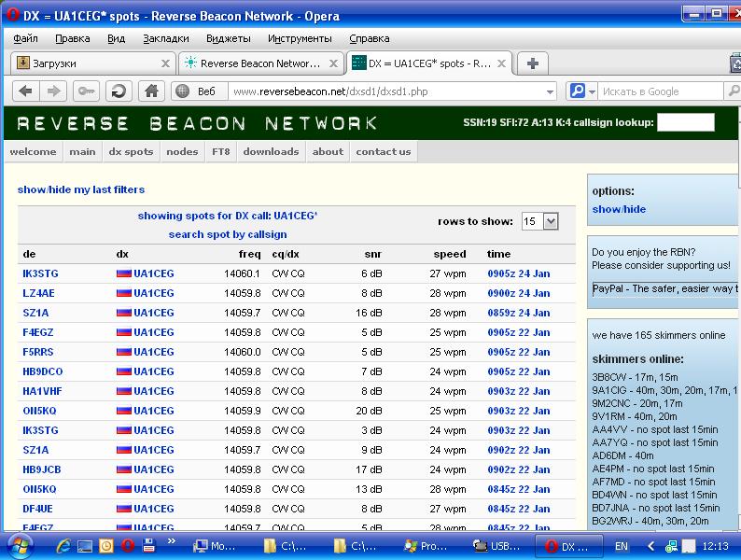This screenshot has height=560, width=741.
Task: Open the main site nav item
Action: pyautogui.click(x=82, y=152)
